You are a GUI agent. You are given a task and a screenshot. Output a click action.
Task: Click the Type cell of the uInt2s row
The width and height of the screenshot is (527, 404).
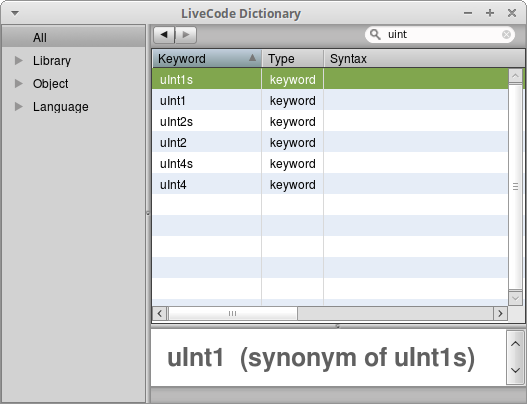(292, 122)
